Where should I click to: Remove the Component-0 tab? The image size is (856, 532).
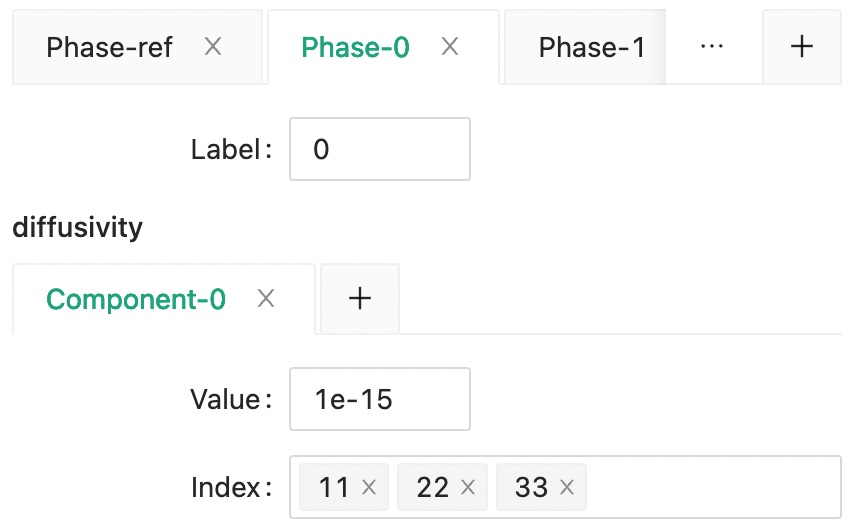point(266,299)
